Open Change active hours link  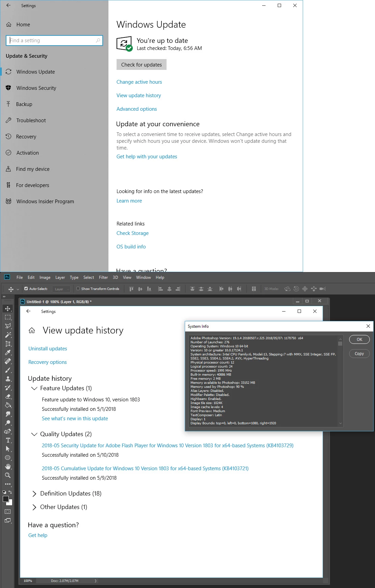coord(139,82)
